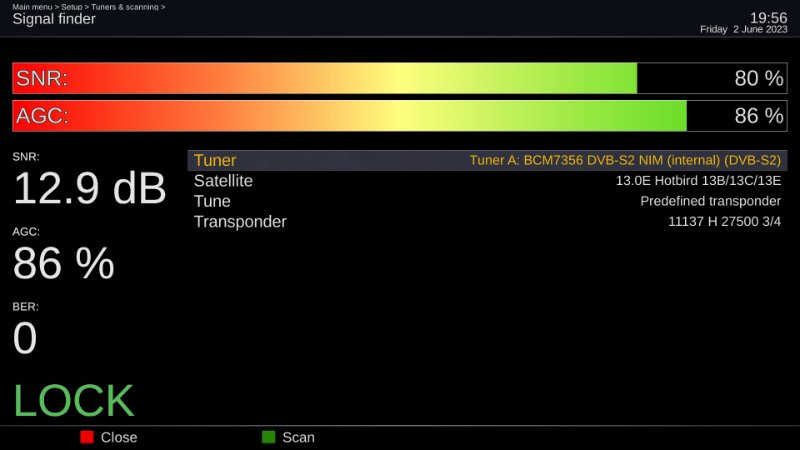The height and width of the screenshot is (450, 800).
Task: Click the red Close button icon
Action: 87,437
